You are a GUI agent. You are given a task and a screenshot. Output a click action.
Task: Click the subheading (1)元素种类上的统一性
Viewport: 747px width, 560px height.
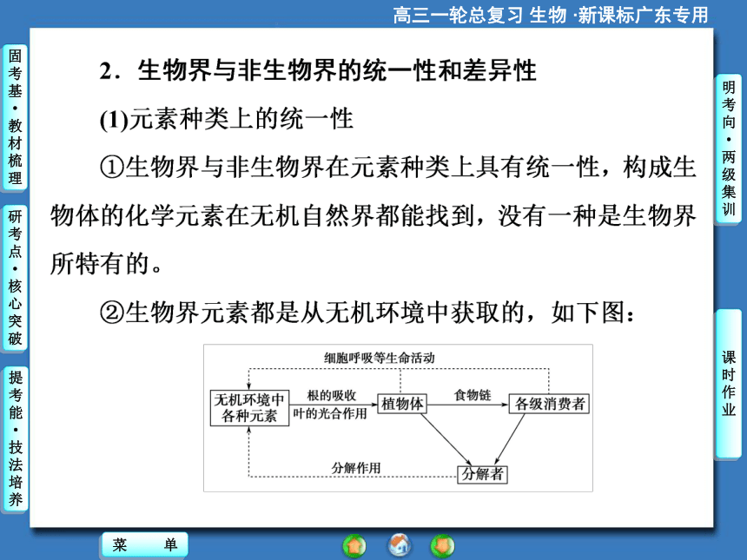pos(227,119)
